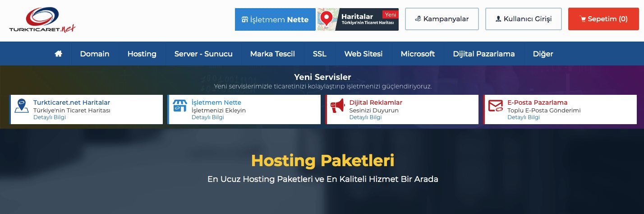Click the 'Yeni' badge on Haritalar banner
Viewport: 644px width, 214px height.
[x=390, y=15]
